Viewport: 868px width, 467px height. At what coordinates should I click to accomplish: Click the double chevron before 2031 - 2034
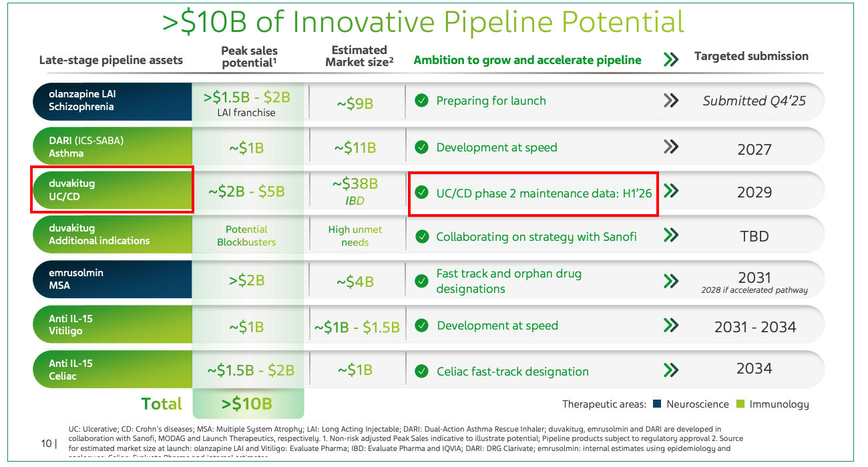tap(671, 326)
